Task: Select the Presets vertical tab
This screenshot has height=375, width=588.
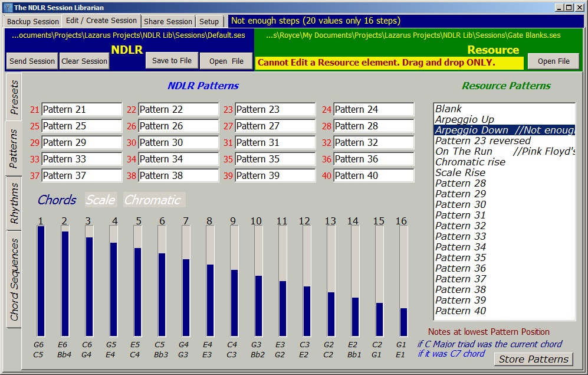Action: pyautogui.click(x=15, y=97)
